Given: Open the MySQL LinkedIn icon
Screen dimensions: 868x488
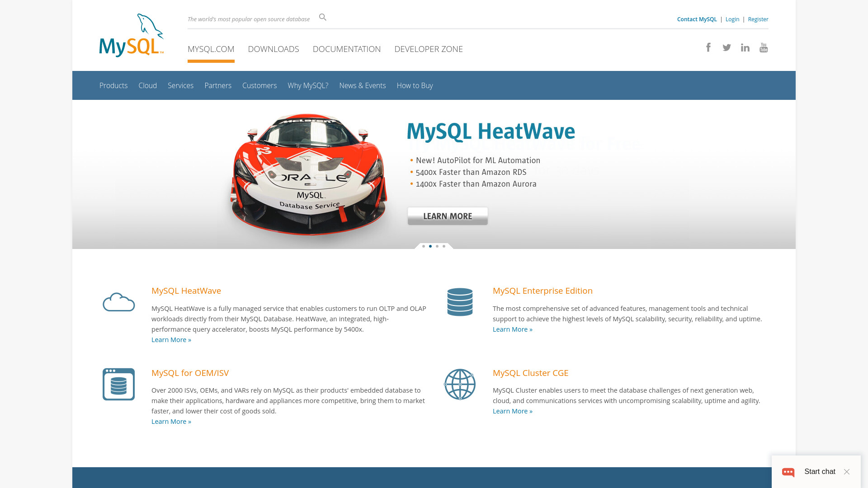Looking at the screenshot, I should pos(745,47).
